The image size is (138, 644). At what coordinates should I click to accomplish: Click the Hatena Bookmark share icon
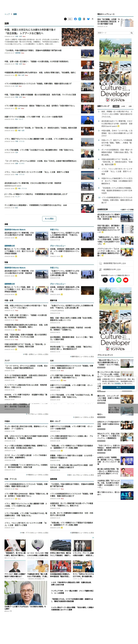coord(80,19)
